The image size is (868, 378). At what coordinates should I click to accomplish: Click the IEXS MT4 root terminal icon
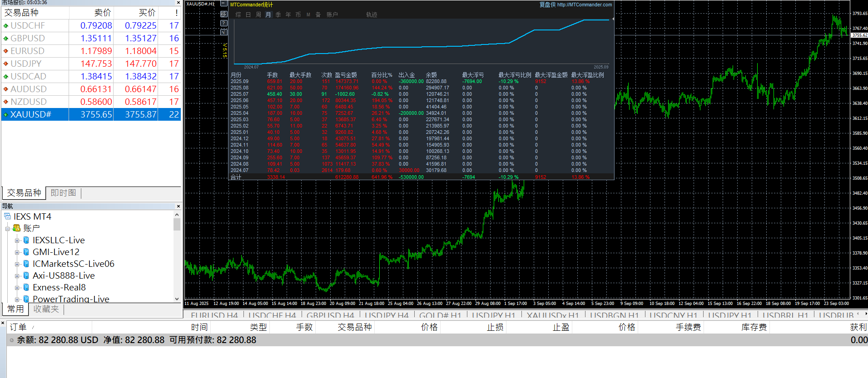(x=8, y=216)
